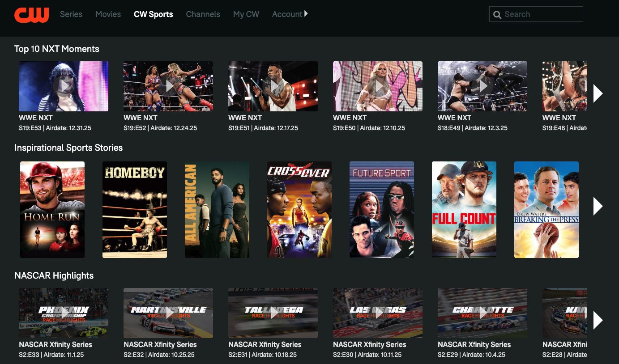Click the search magnifier icon

497,14
